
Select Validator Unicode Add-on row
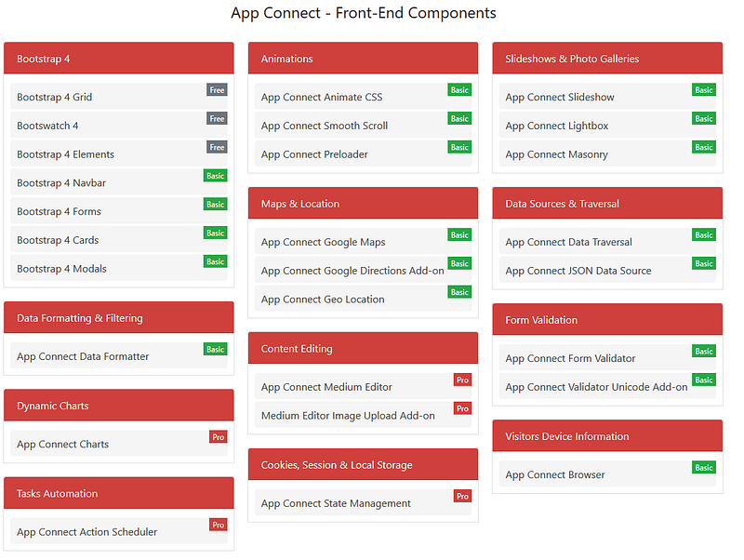coord(607,386)
